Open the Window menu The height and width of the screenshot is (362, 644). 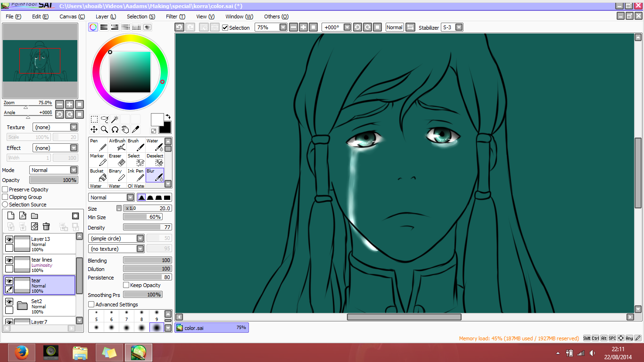click(239, 16)
